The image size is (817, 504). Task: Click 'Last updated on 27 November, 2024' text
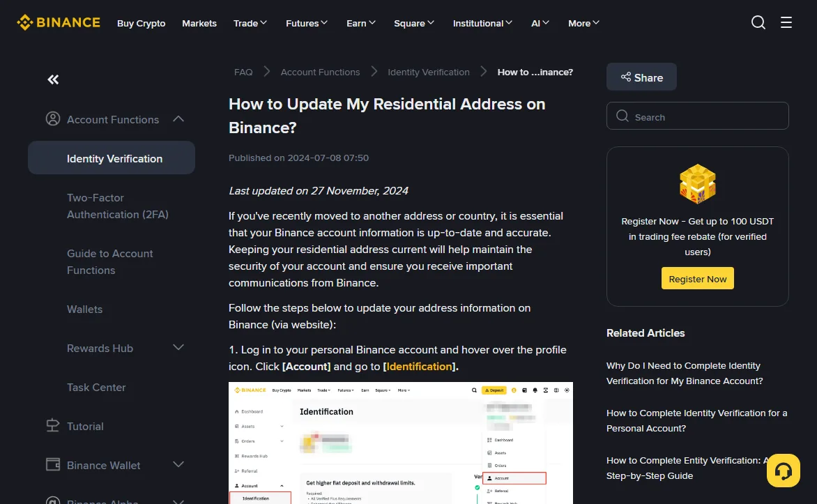click(x=319, y=191)
